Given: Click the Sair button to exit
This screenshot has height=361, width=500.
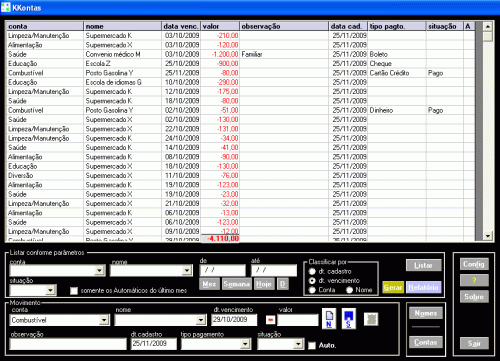Looking at the screenshot, I should click(x=474, y=343).
